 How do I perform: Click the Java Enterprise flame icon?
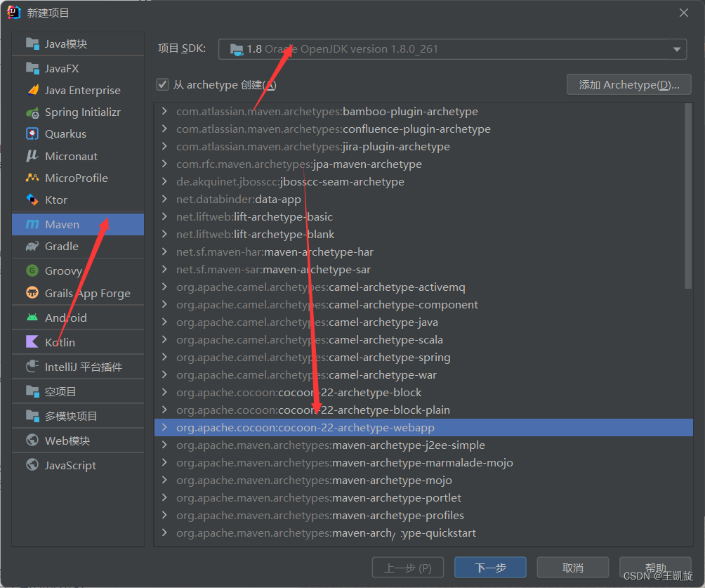point(33,91)
